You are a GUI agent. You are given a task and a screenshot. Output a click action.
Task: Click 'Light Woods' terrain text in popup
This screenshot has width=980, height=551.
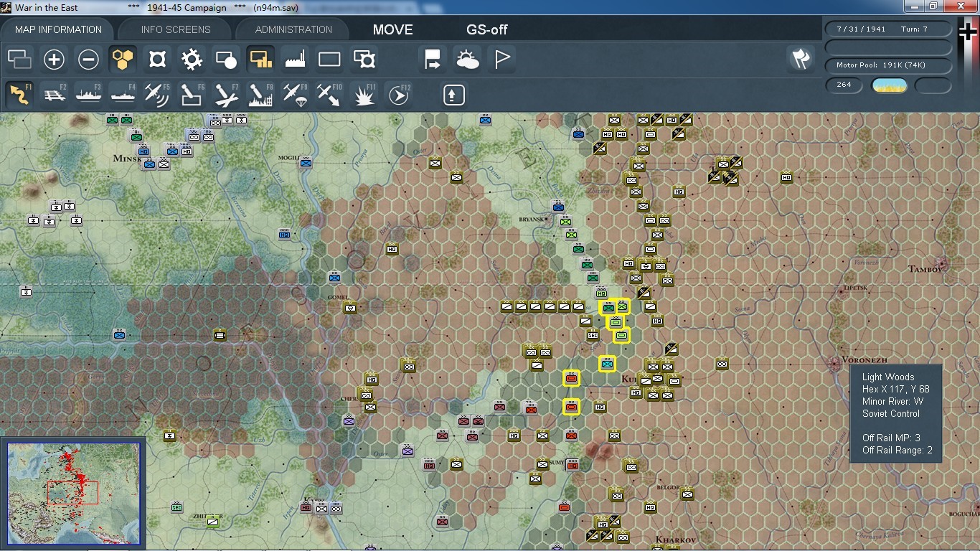coord(888,377)
